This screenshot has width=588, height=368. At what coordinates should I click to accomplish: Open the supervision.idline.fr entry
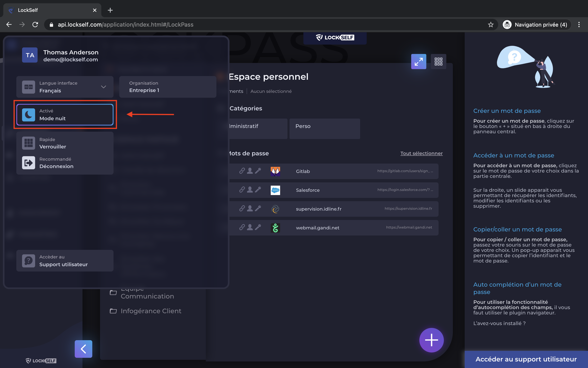334,209
